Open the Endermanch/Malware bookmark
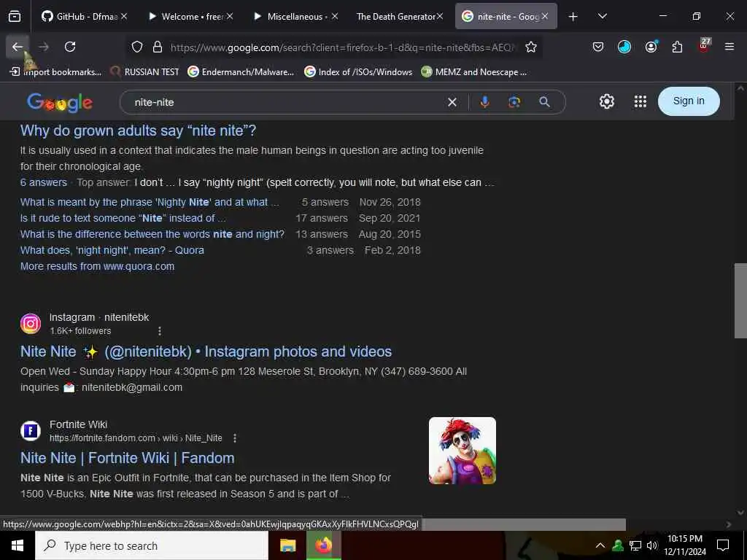The width and height of the screenshot is (747, 560). (241, 72)
